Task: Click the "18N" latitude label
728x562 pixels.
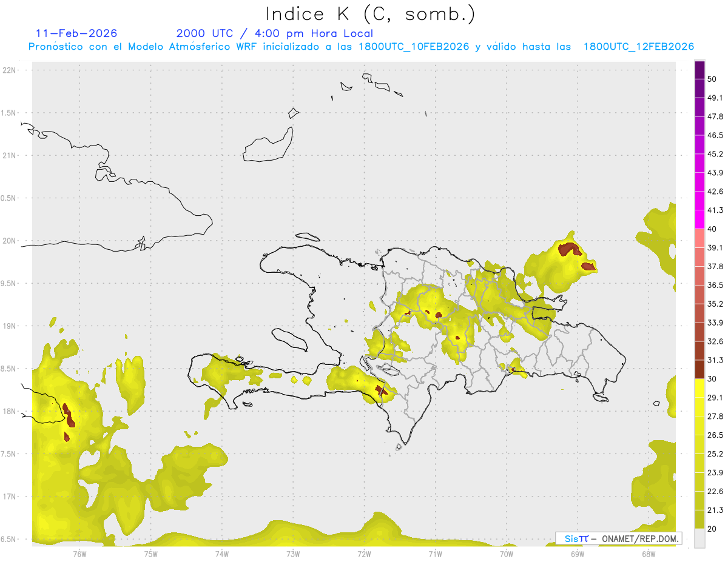Action: tap(10, 411)
